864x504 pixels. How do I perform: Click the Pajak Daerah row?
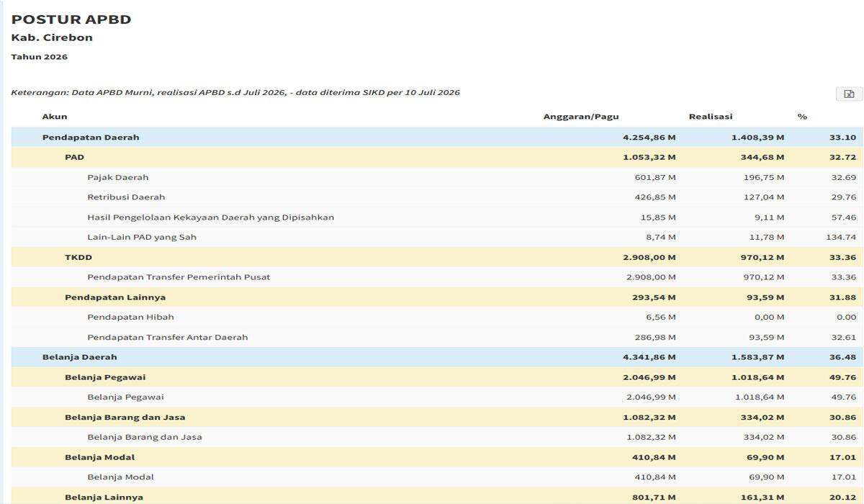(437, 177)
